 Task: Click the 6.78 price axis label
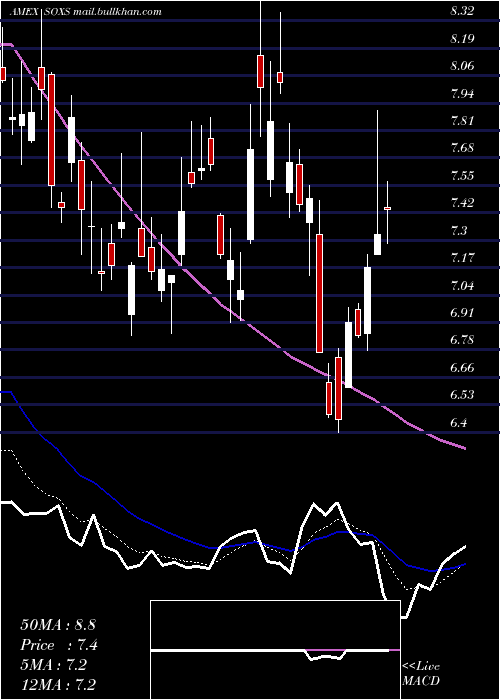coord(462,340)
